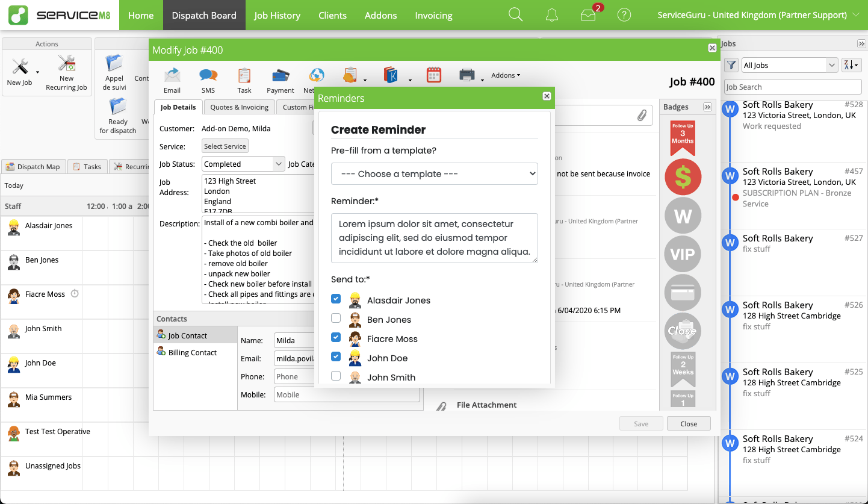The height and width of the screenshot is (504, 868).
Task: Click the New Job tools icon
Action: click(x=20, y=66)
